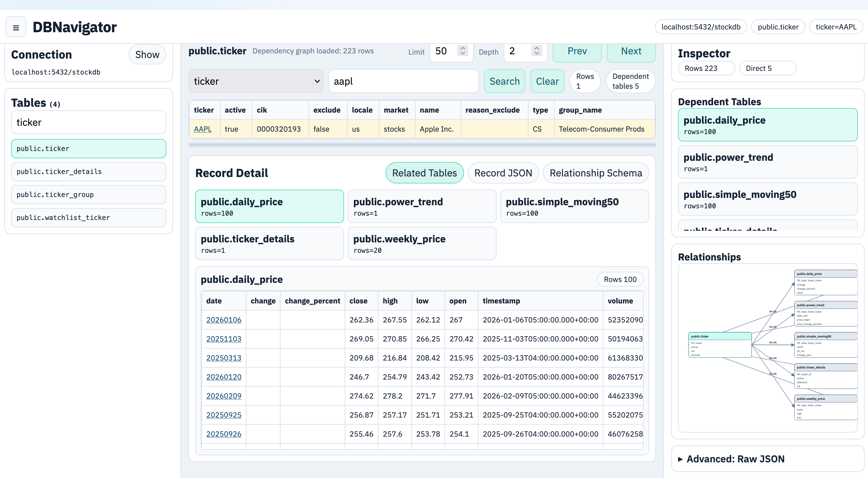Viewport: 868px width, 478px height.
Task: Select the public.ticker_details table in sidebar
Action: 88,172
